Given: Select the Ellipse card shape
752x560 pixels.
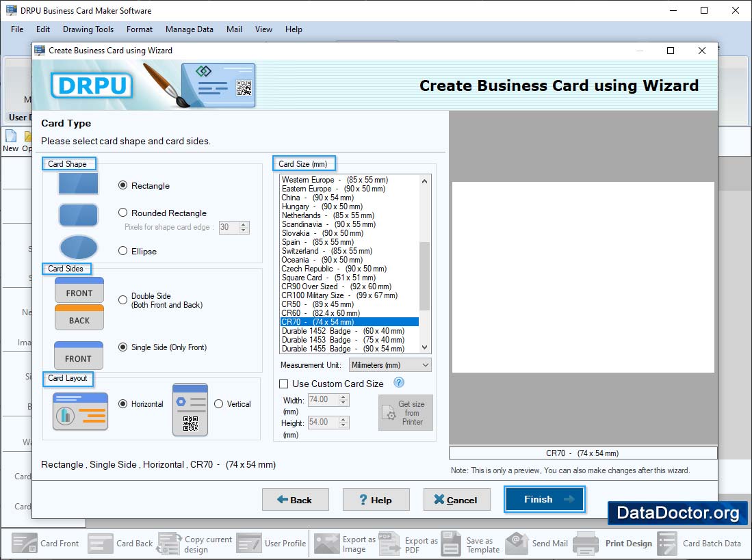Looking at the screenshot, I should tap(122, 250).
